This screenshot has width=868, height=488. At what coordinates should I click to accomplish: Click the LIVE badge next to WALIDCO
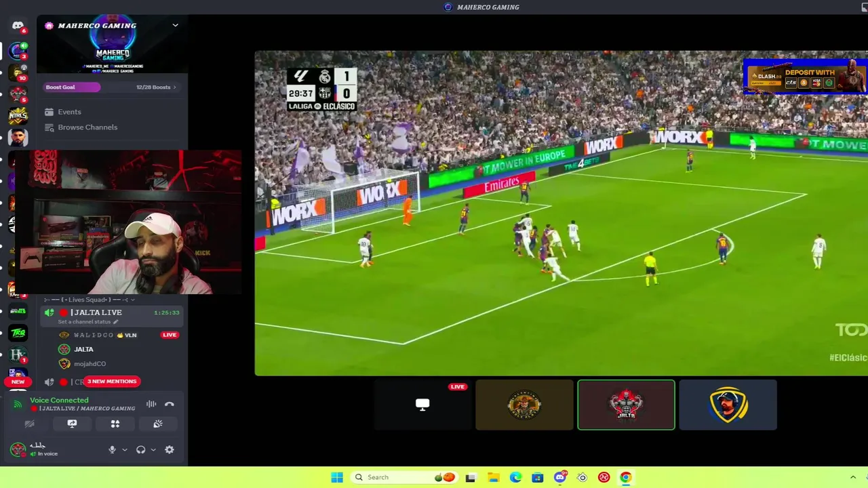170,335
